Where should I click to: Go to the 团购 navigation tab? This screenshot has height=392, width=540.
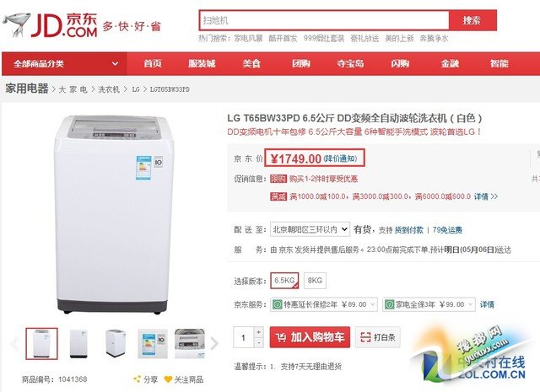(x=301, y=64)
